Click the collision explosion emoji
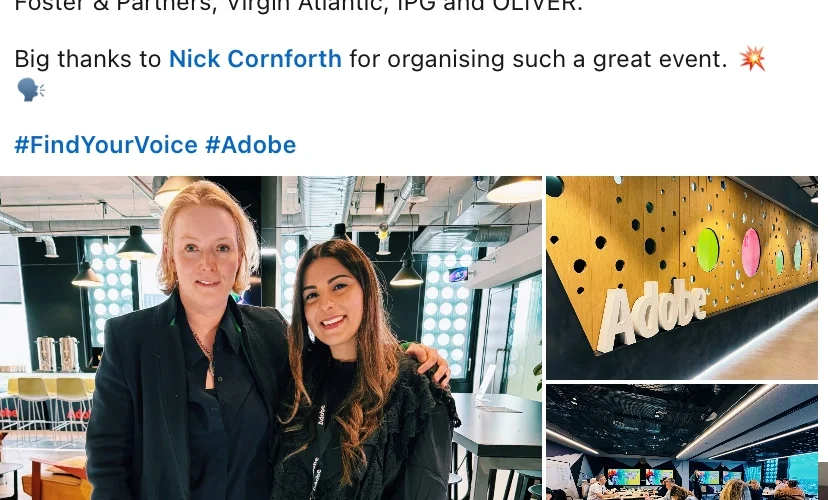 (x=752, y=58)
